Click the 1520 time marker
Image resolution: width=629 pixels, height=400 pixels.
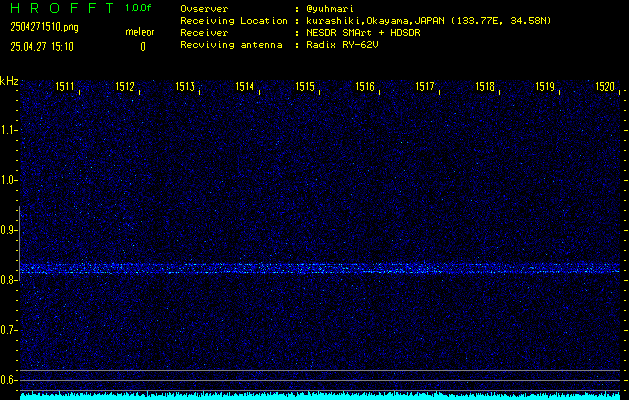click(x=605, y=87)
